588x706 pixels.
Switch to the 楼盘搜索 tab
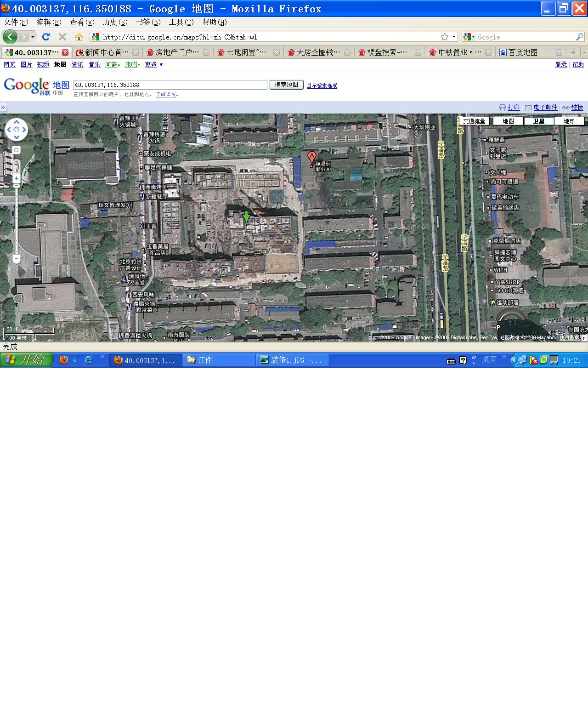tap(389, 52)
